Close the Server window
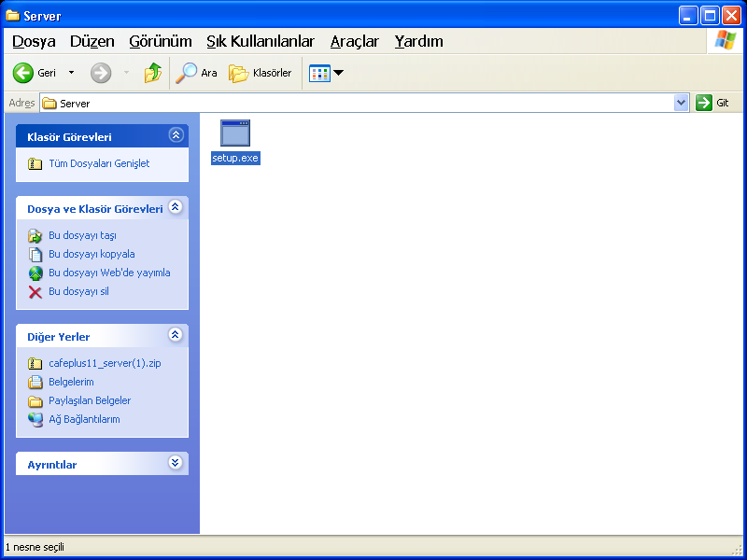The height and width of the screenshot is (560, 747). [x=731, y=16]
